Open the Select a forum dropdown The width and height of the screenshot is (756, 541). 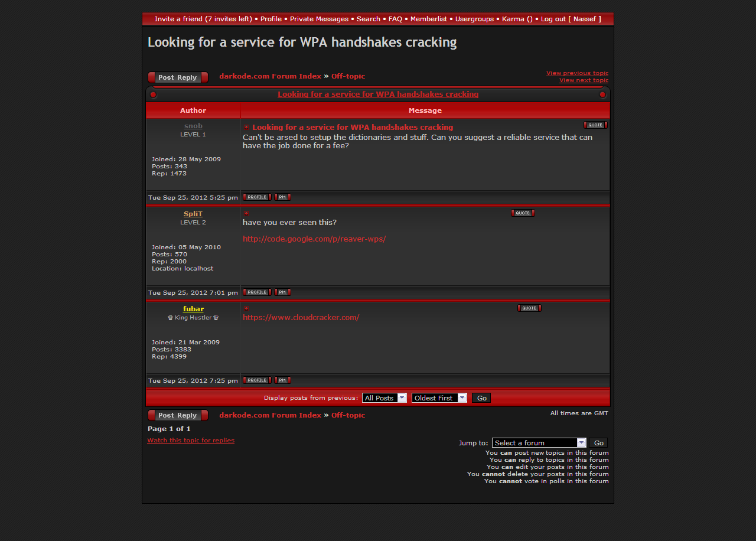(539, 443)
